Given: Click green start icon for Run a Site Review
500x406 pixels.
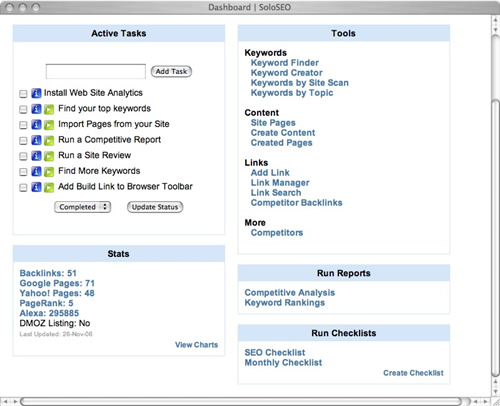Looking at the screenshot, I should tap(49, 156).
